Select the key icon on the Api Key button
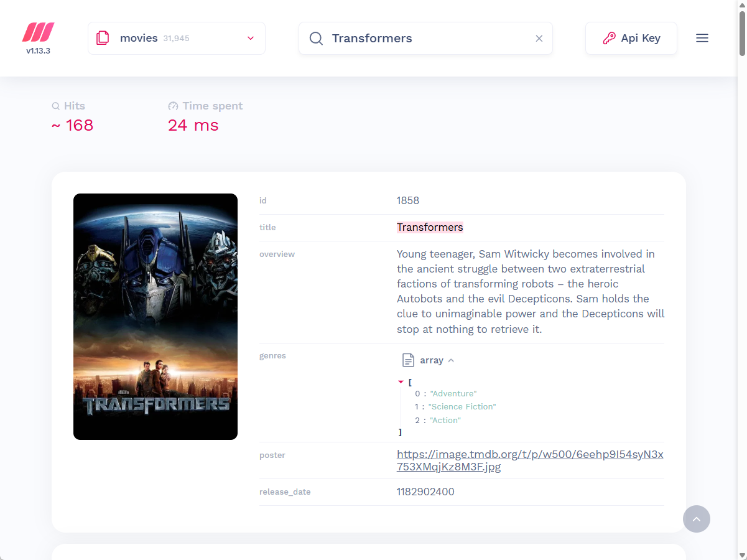Screen dimensions: 747x560 tap(608, 38)
